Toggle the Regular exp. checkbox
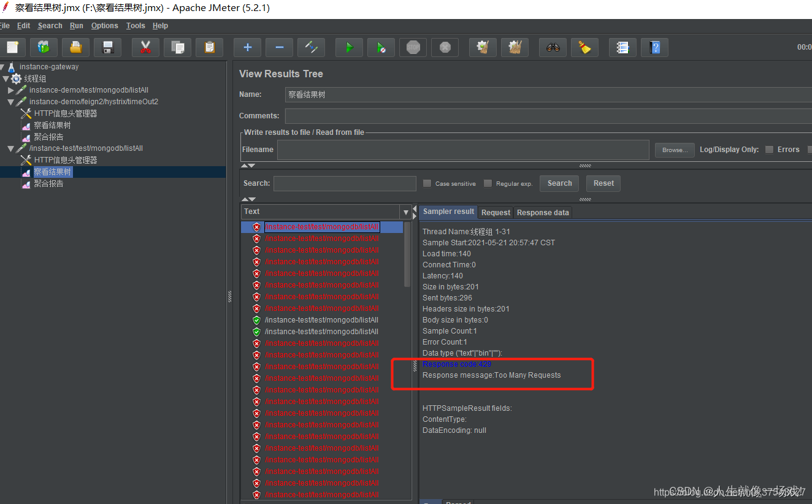This screenshot has height=504, width=812. pyautogui.click(x=488, y=183)
